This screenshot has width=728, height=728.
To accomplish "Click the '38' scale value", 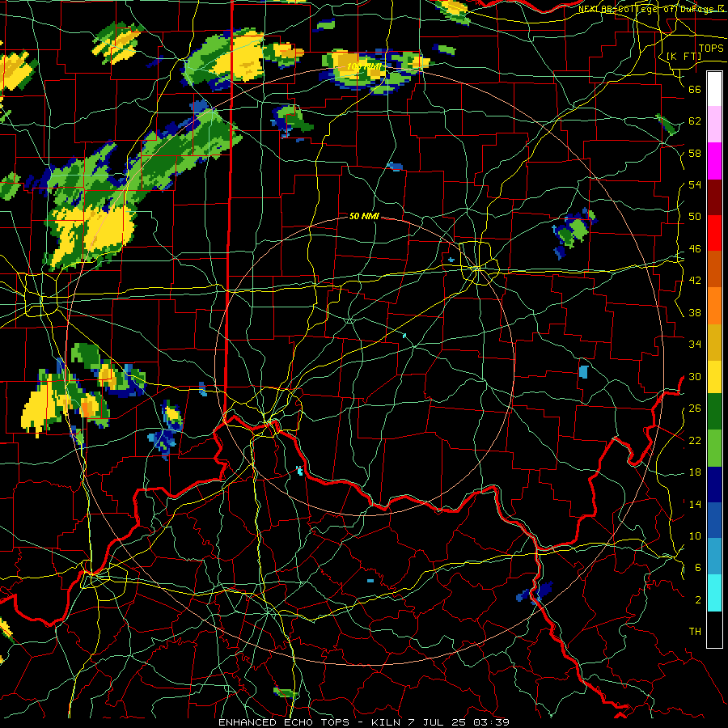I will point(695,312).
